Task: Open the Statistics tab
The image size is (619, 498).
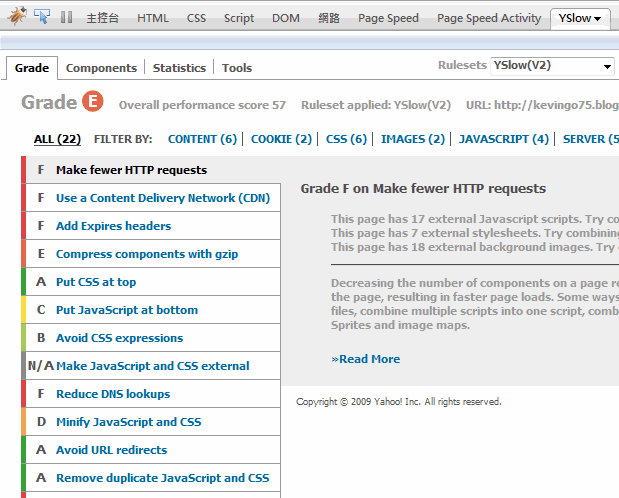Action: [x=179, y=68]
